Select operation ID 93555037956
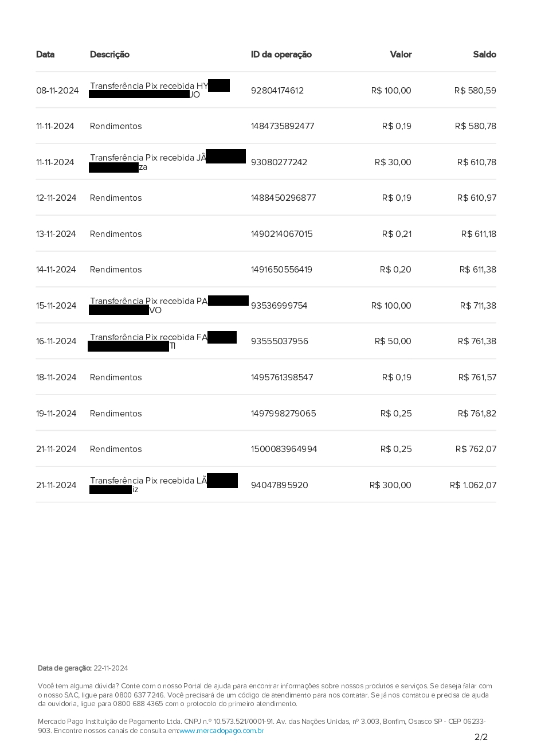533x756 pixels. [279, 341]
